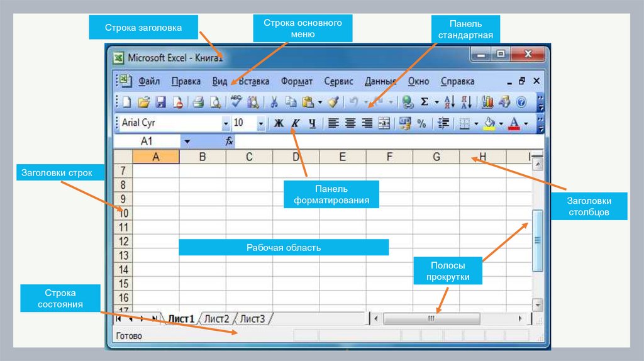Cut selection with the scissors icon
The width and height of the screenshot is (644, 361).
click(274, 102)
